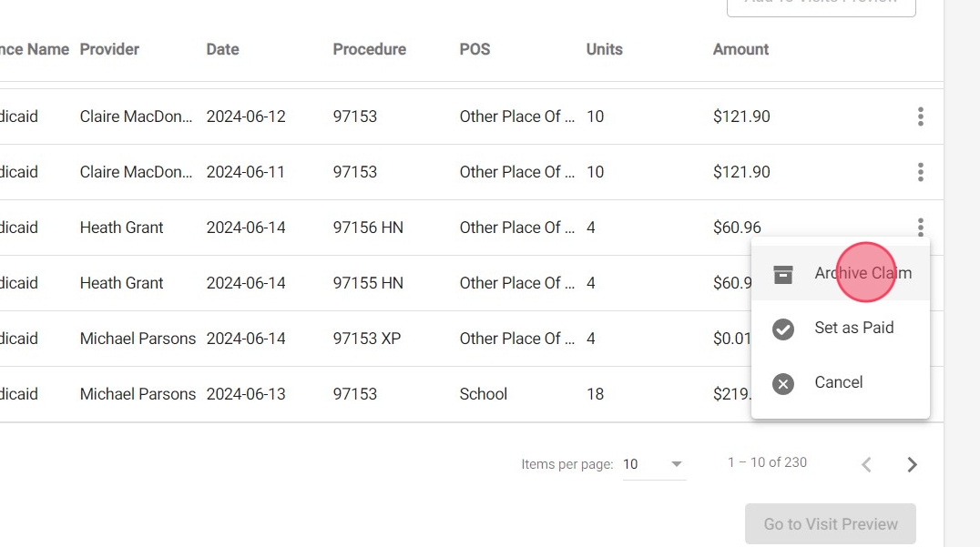Viewport: 980px width, 547px height.
Task: Click the 97156 HN row kebab icon
Action: (x=921, y=228)
